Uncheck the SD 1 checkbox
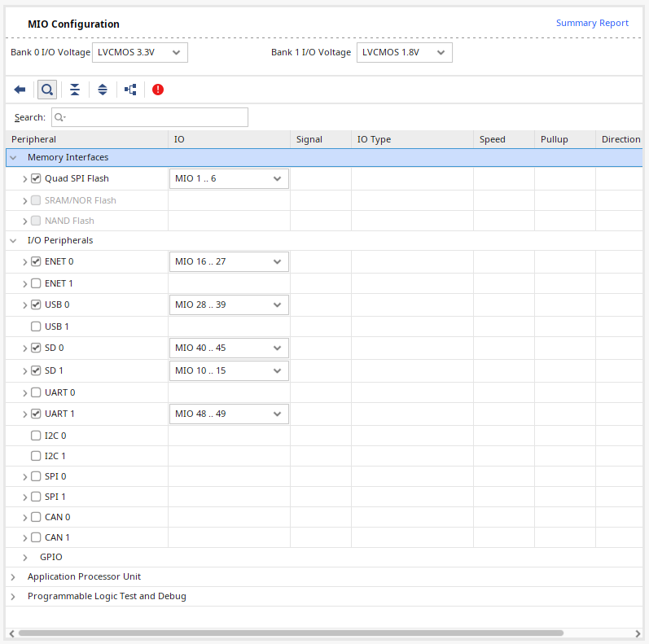This screenshot has height=644, width=649. click(36, 370)
